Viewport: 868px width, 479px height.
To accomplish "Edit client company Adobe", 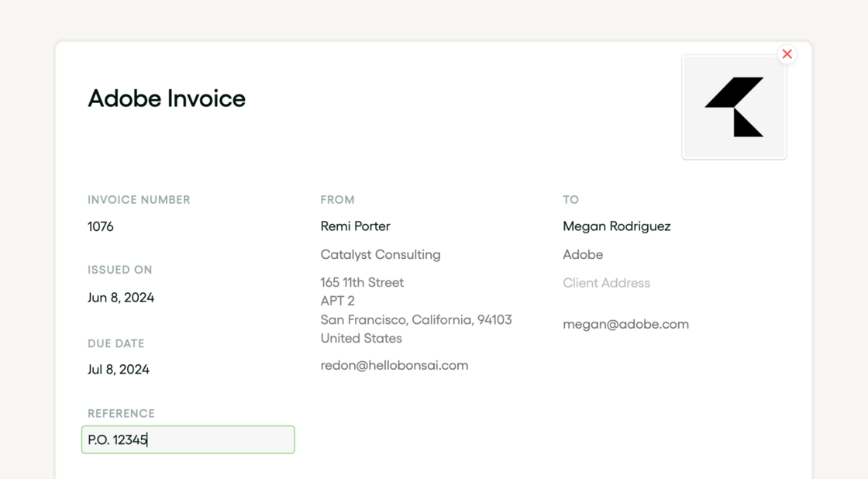I will pos(583,254).
